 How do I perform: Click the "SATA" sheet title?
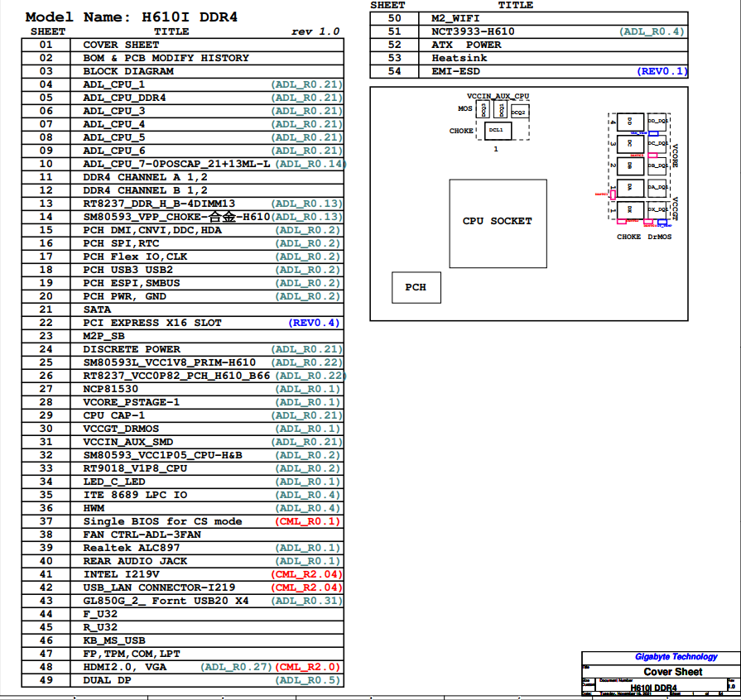[x=97, y=309]
